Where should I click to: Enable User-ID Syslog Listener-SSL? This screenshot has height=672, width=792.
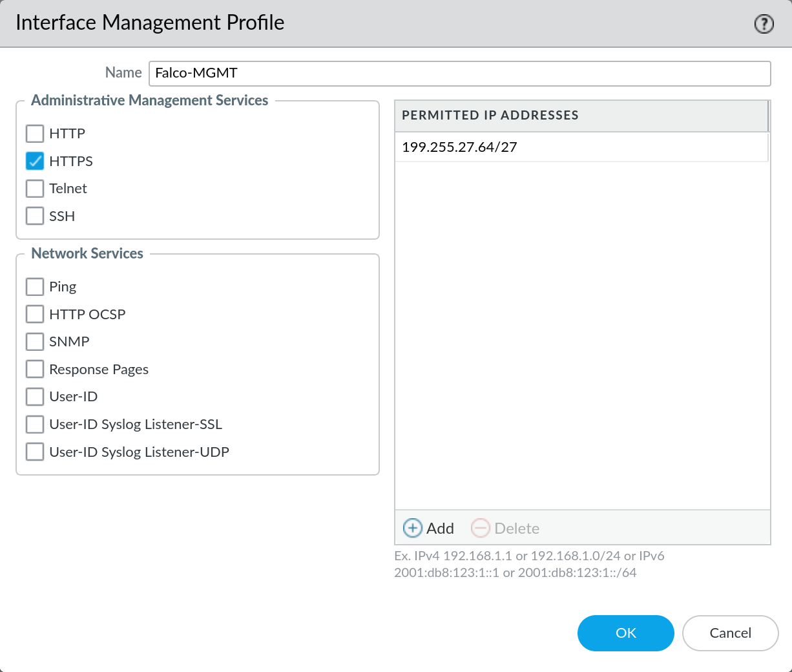click(x=35, y=425)
